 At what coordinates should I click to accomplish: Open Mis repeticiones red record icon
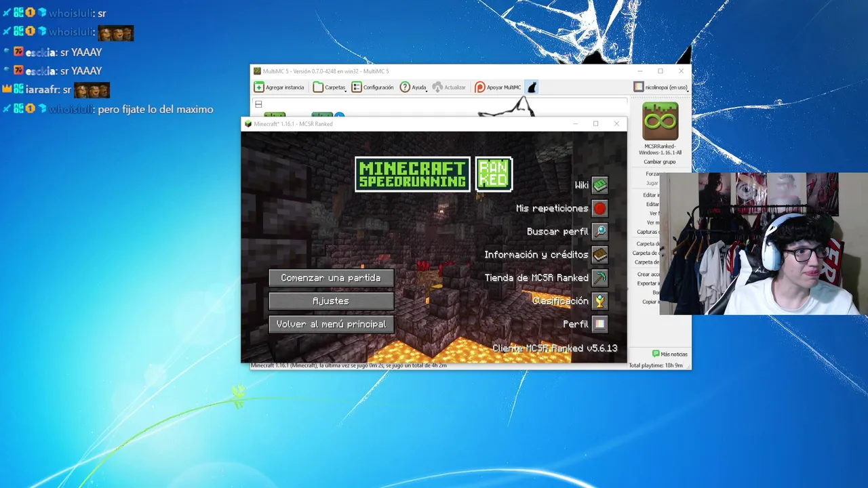click(599, 208)
